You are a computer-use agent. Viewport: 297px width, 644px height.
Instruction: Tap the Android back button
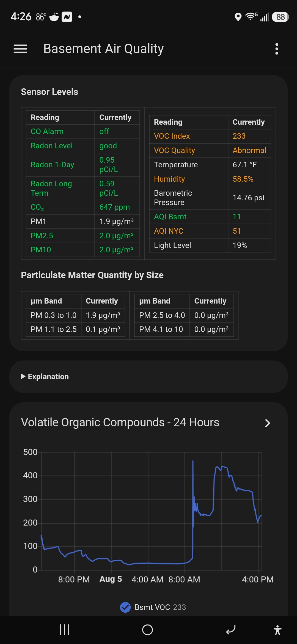coord(230,630)
